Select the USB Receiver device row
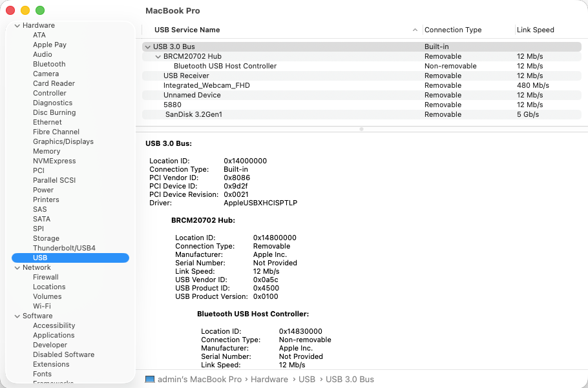The width and height of the screenshot is (588, 388). point(361,76)
